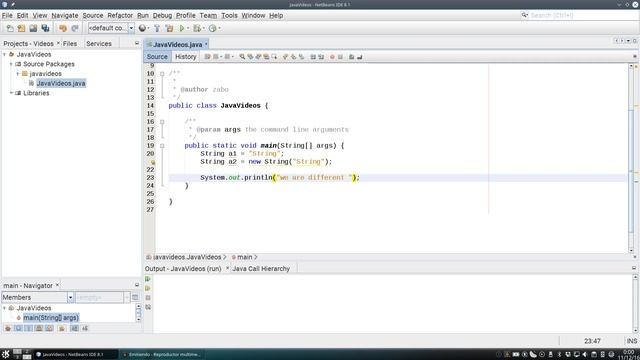Run the project with the green arrow
Viewport: 640px width, 360px height.
[x=182, y=28]
